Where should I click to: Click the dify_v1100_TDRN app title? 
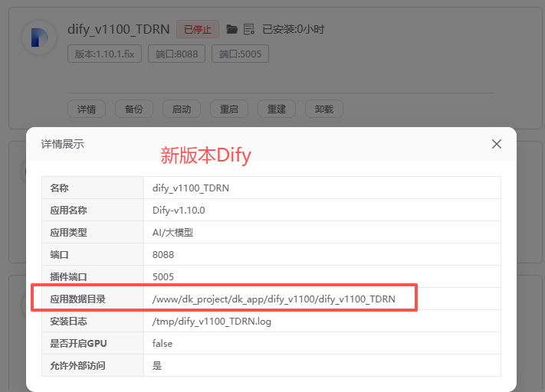119,30
